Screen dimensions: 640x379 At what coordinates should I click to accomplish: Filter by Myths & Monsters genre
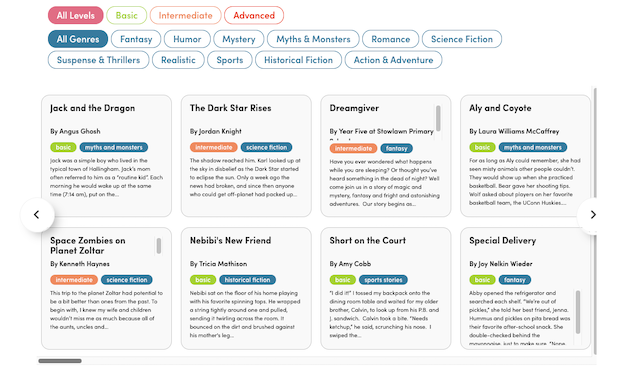[x=313, y=39]
